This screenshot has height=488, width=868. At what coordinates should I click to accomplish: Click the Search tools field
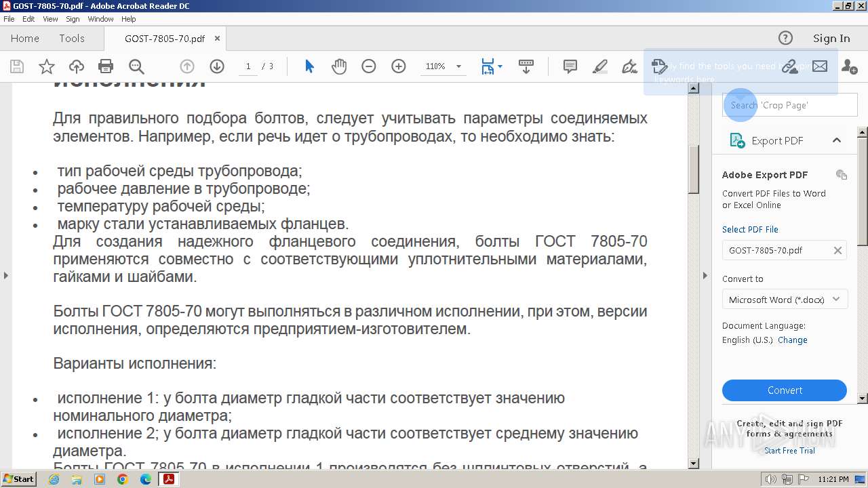coord(790,105)
